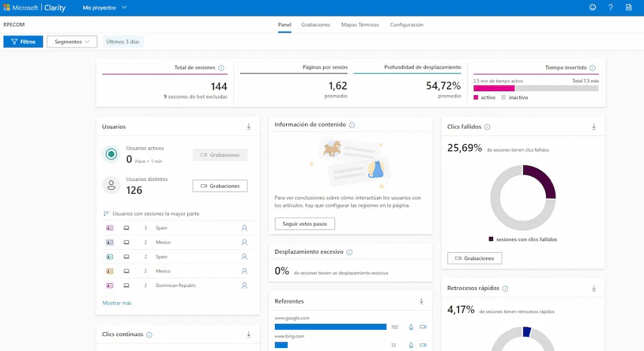Open heatmap icon for www.google.com referrer
The height and width of the screenshot is (351, 644).
click(411, 327)
